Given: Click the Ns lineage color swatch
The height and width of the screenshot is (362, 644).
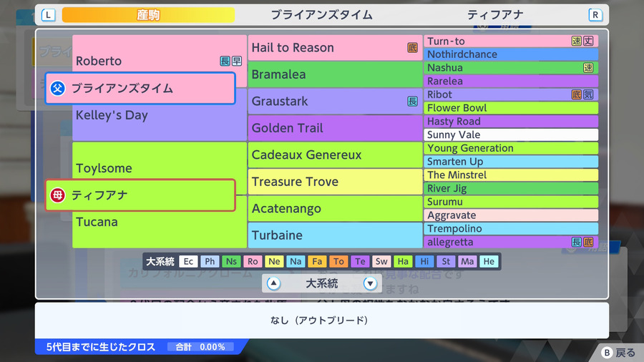Looking at the screenshot, I should 231,261.
